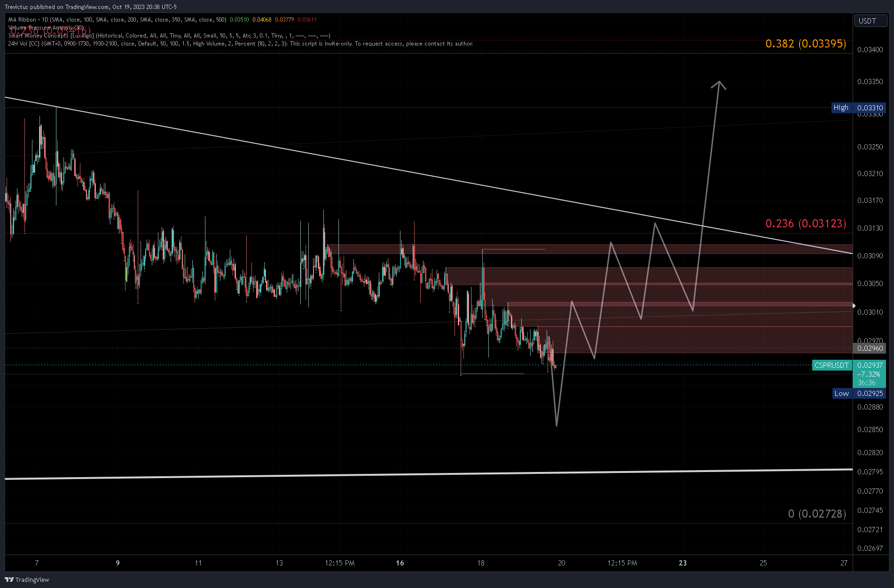
Task: Click the TradingView logo at bottom left
Action: pyautogui.click(x=27, y=580)
